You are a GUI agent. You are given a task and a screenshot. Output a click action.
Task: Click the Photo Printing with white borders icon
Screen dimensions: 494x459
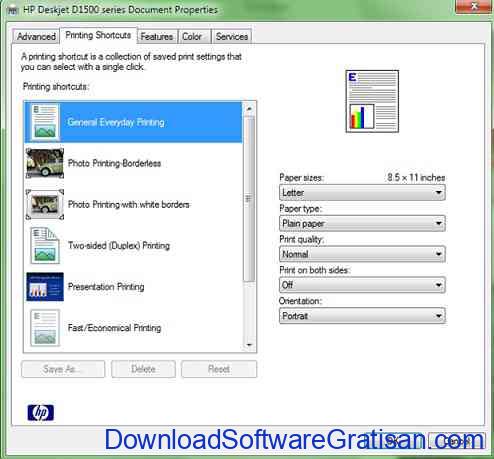tap(45, 204)
